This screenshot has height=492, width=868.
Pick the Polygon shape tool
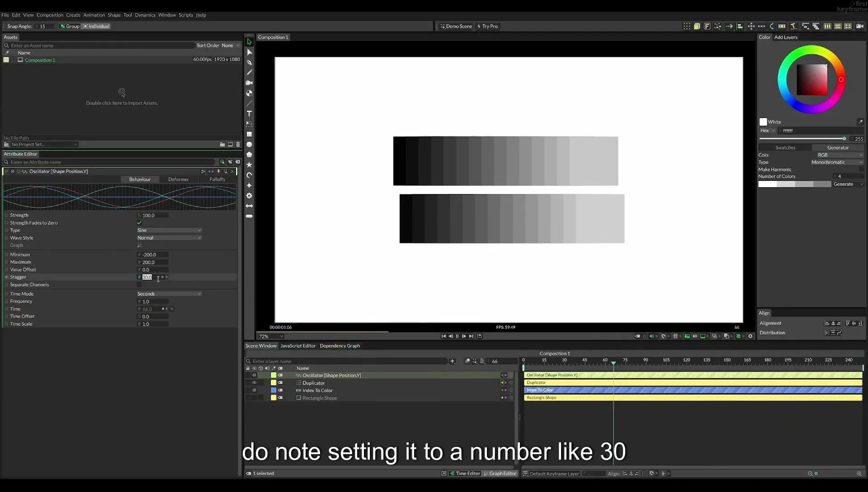(x=249, y=155)
